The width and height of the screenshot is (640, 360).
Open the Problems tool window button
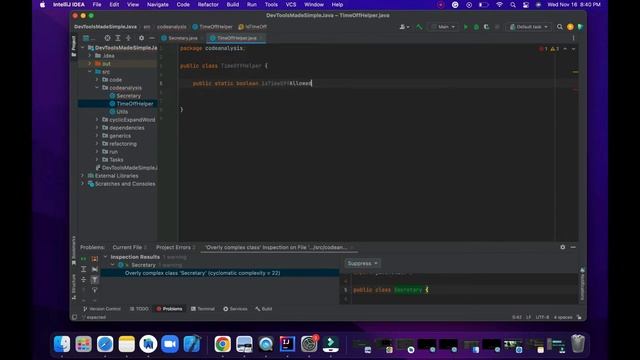point(169,309)
